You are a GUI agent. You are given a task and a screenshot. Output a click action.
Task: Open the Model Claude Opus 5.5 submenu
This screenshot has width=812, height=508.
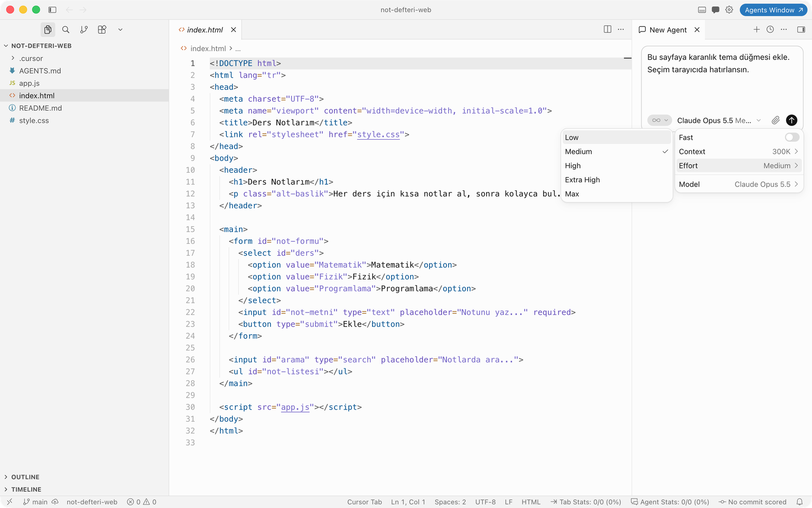pyautogui.click(x=738, y=184)
